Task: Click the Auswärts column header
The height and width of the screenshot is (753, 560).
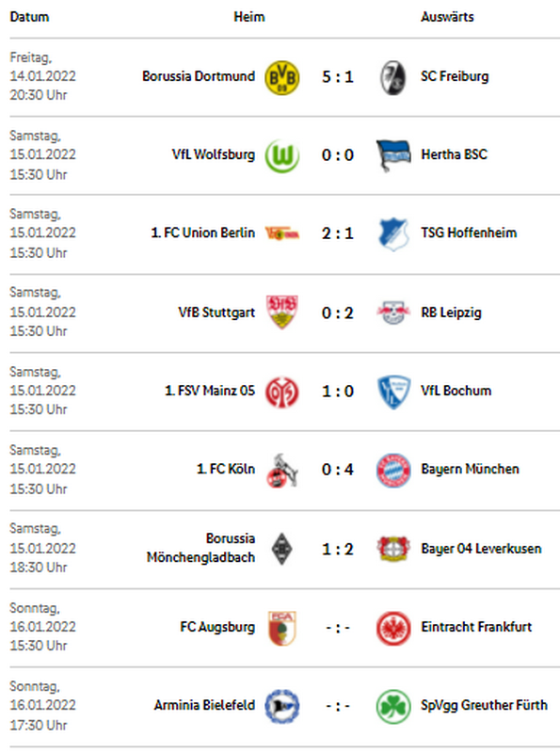Action: pyautogui.click(x=447, y=17)
